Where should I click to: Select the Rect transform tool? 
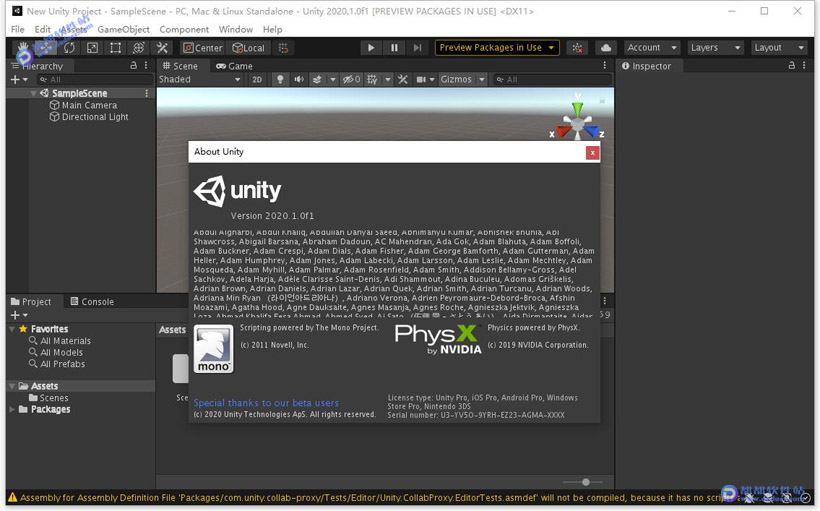point(115,48)
